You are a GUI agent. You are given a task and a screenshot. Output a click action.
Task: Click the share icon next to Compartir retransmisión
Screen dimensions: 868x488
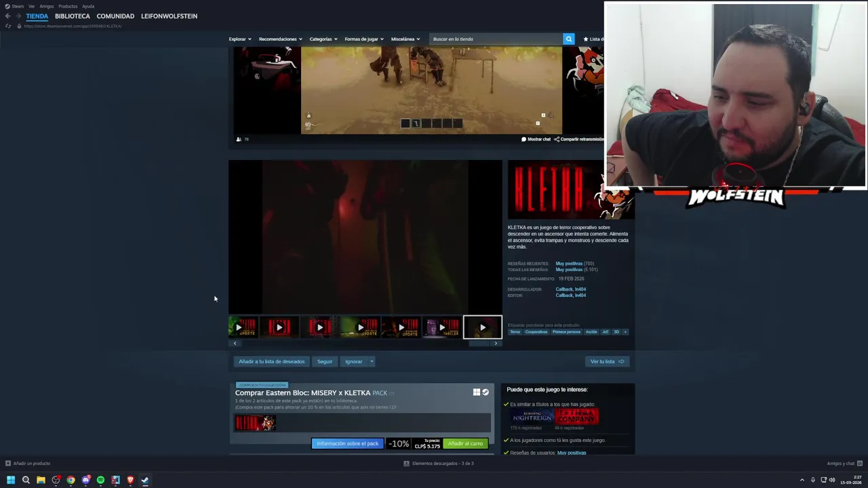(557, 139)
